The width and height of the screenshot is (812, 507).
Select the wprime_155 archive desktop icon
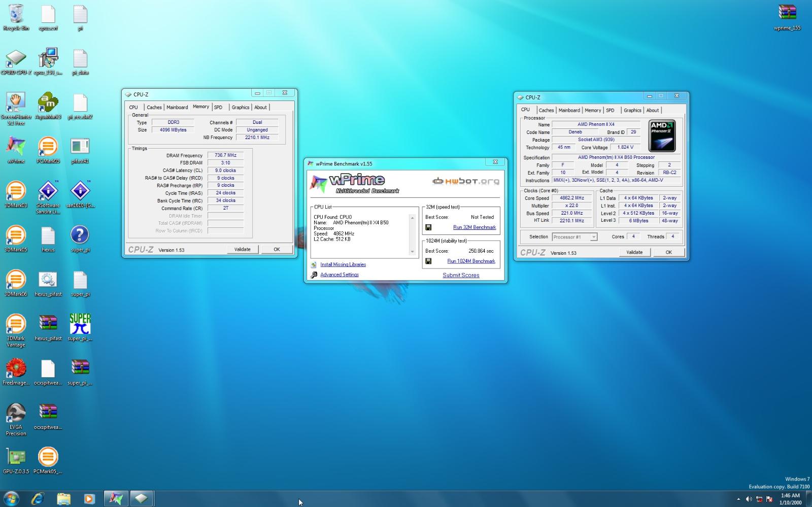coord(787,18)
